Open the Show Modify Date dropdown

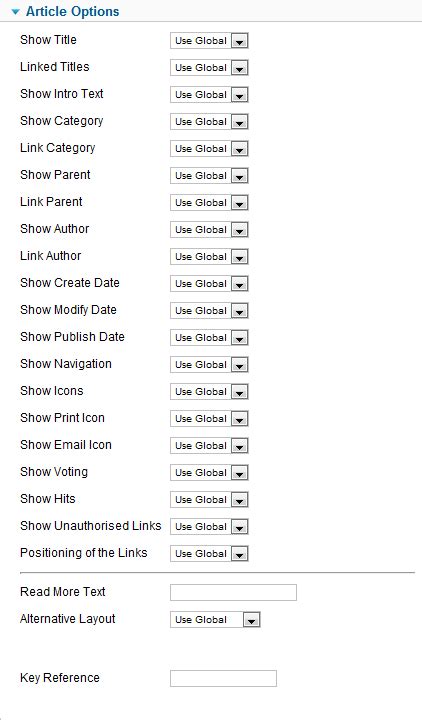pos(209,311)
